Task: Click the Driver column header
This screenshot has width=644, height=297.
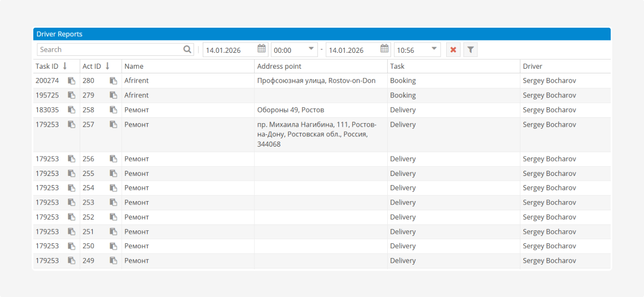Action: point(532,66)
